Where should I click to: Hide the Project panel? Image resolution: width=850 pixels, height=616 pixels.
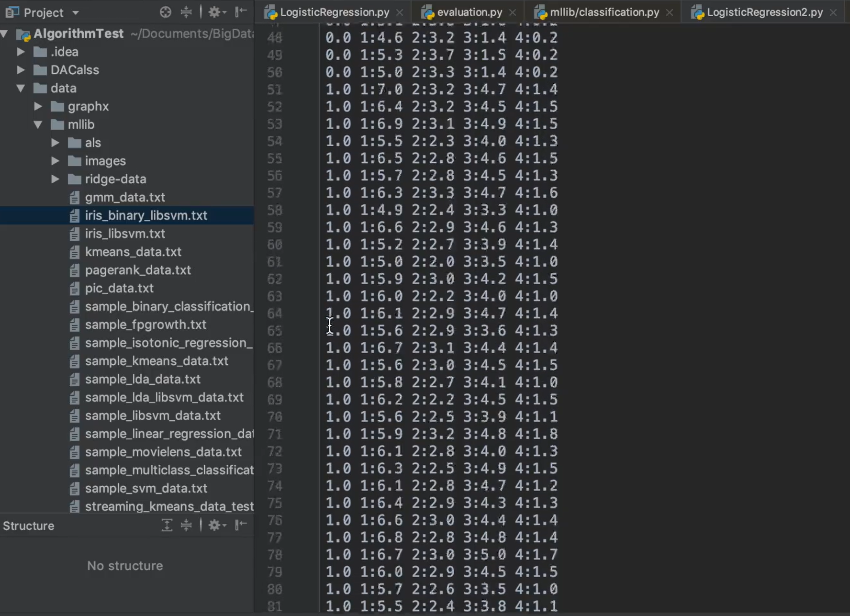coord(241,12)
